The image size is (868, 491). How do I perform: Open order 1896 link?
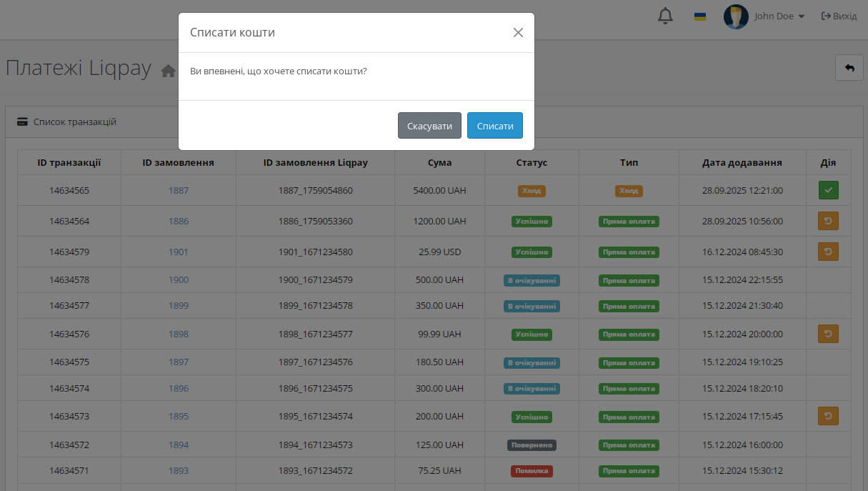[x=179, y=389]
